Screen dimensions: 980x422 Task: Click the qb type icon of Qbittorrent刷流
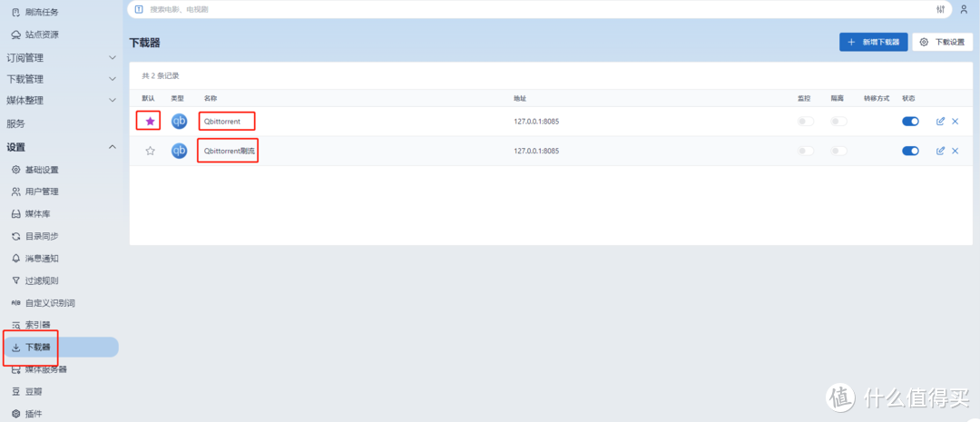coord(180,151)
